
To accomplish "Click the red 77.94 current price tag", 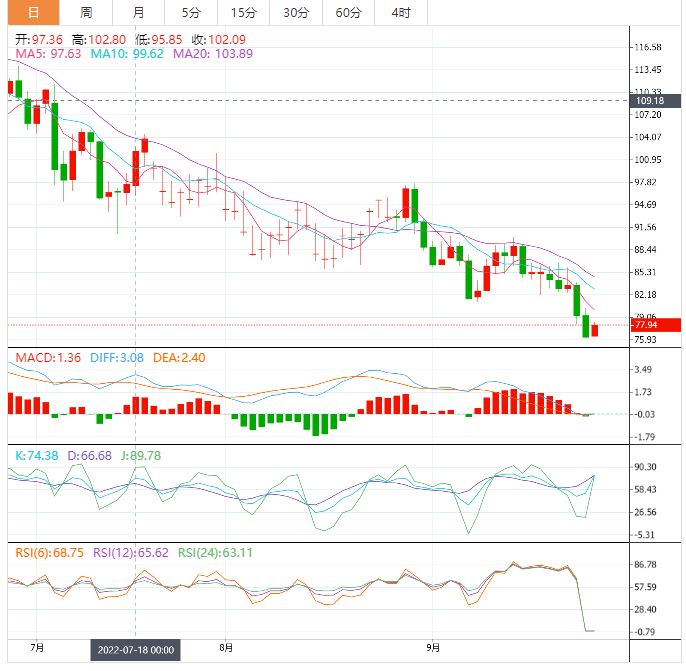I will tap(655, 325).
